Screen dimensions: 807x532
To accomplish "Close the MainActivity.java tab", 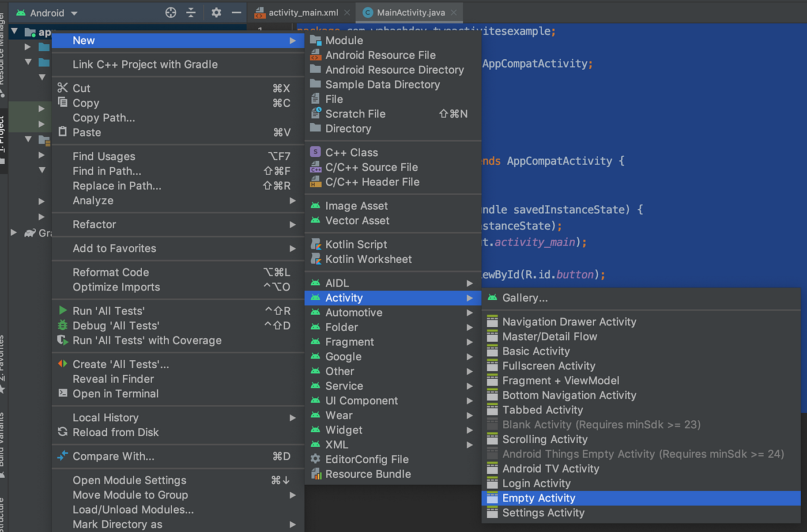I will (x=454, y=12).
